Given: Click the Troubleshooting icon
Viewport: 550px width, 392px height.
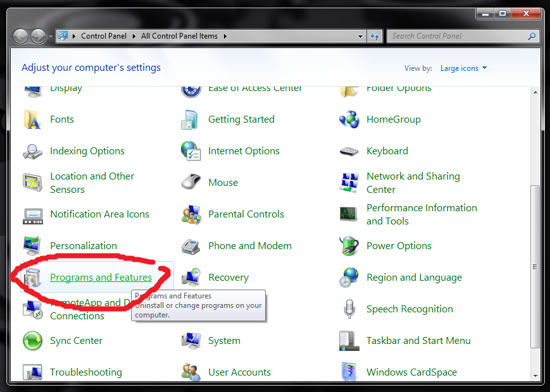Looking at the screenshot, I should [x=32, y=372].
